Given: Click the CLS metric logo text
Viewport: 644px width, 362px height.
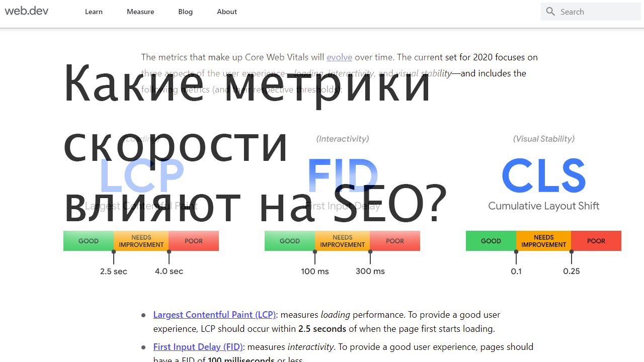Looking at the screenshot, I should 544,176.
